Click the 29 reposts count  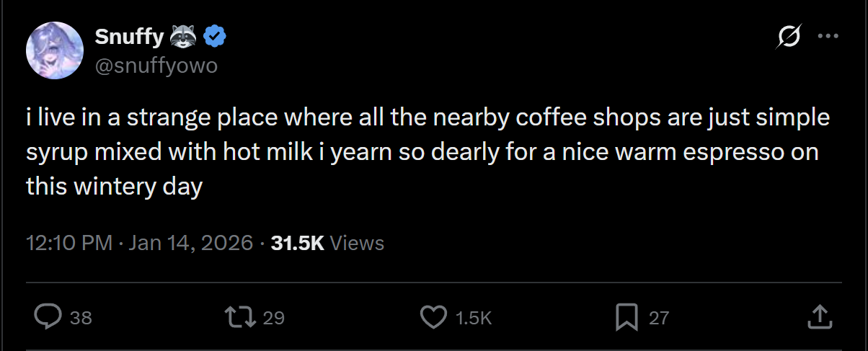click(x=274, y=317)
